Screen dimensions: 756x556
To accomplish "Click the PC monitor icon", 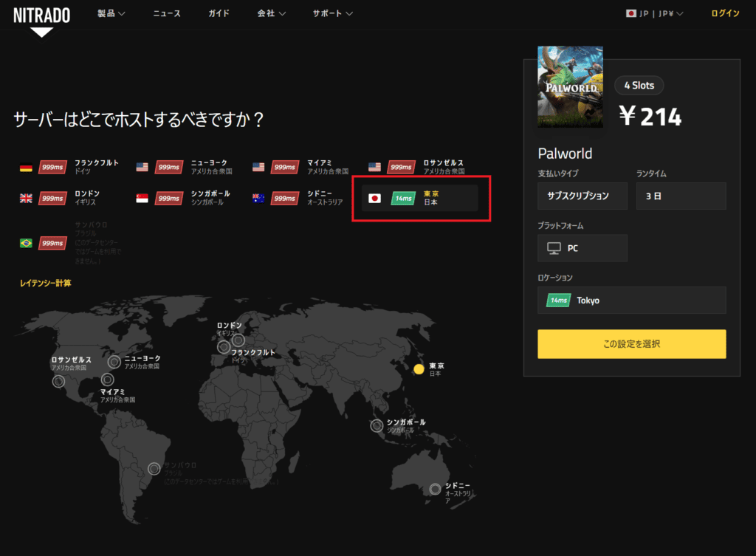I will coord(554,248).
